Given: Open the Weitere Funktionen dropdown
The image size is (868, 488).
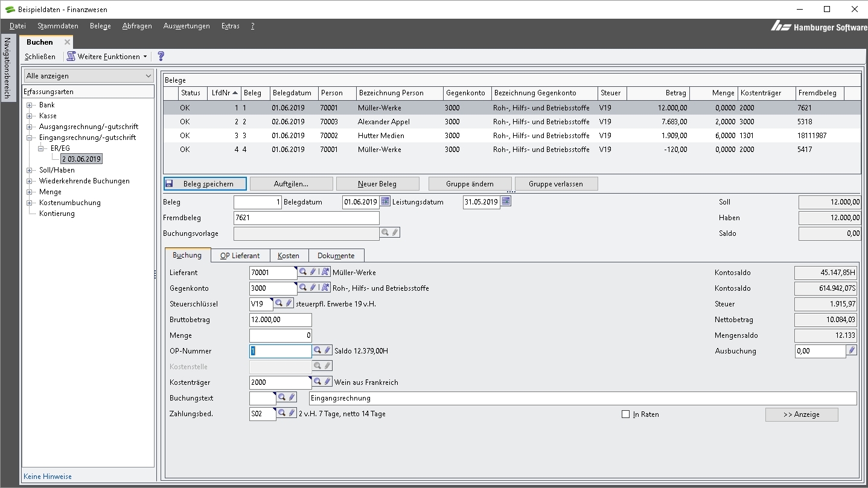Looking at the screenshot, I should [107, 57].
